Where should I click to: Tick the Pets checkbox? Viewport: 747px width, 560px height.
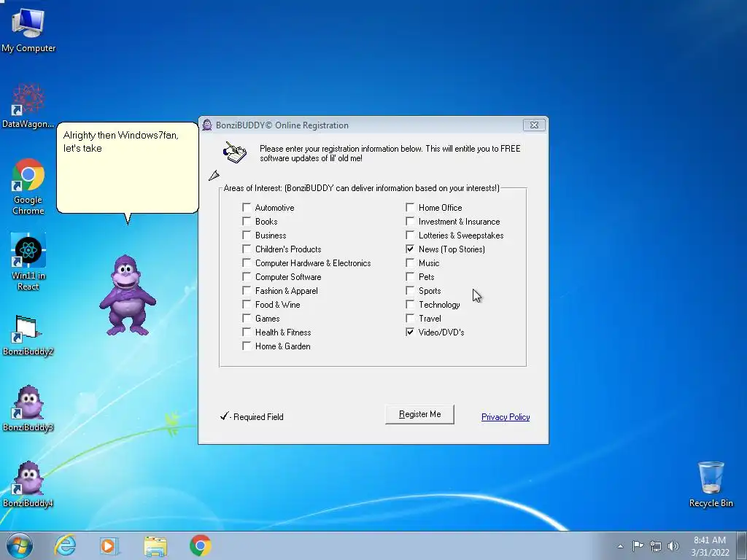click(410, 276)
